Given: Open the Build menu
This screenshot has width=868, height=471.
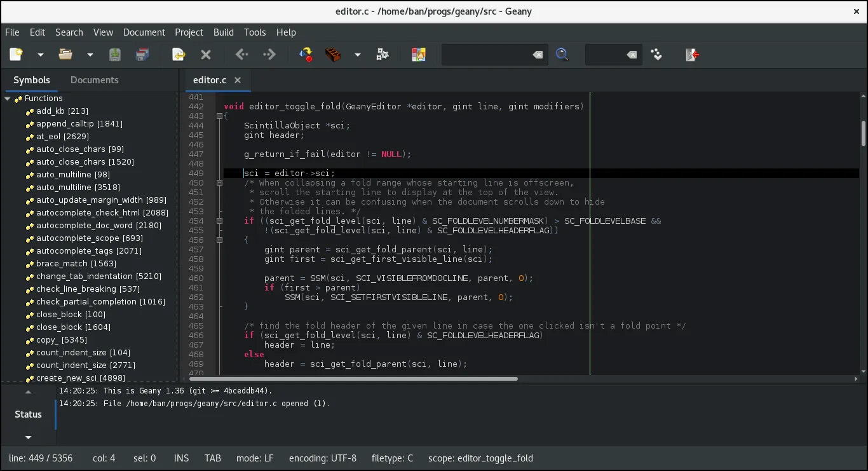Looking at the screenshot, I should coord(223,32).
